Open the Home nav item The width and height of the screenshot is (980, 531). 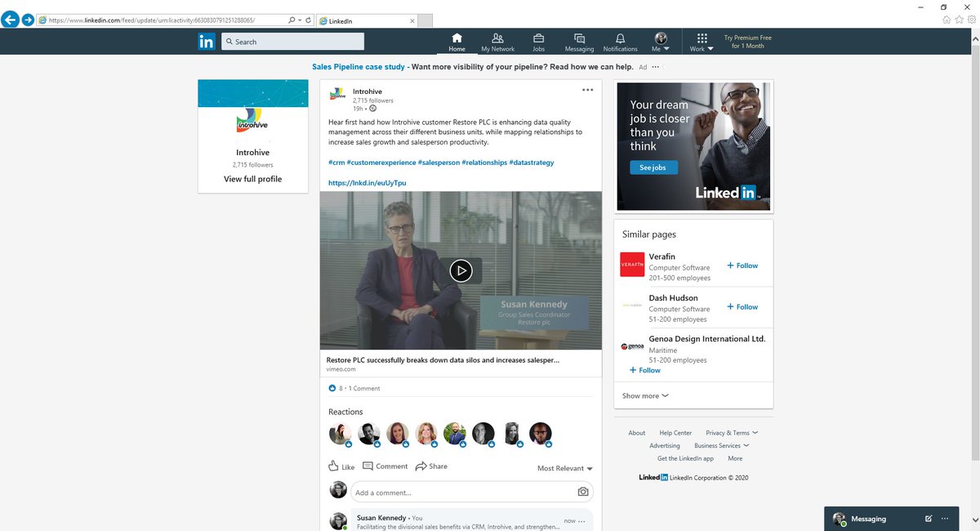point(457,42)
